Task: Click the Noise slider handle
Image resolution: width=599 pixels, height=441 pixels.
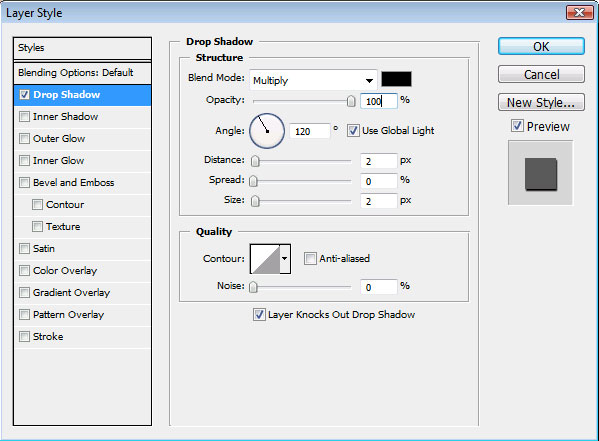Action: click(x=253, y=287)
